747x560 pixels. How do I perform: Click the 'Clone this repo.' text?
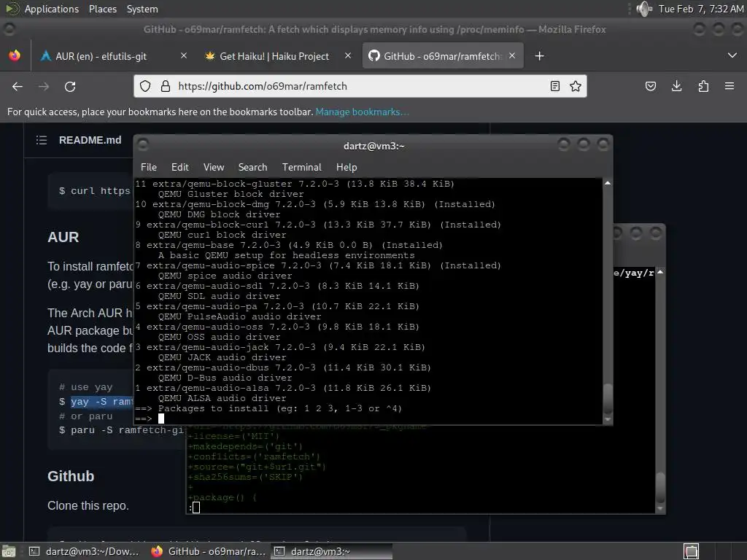88,506
